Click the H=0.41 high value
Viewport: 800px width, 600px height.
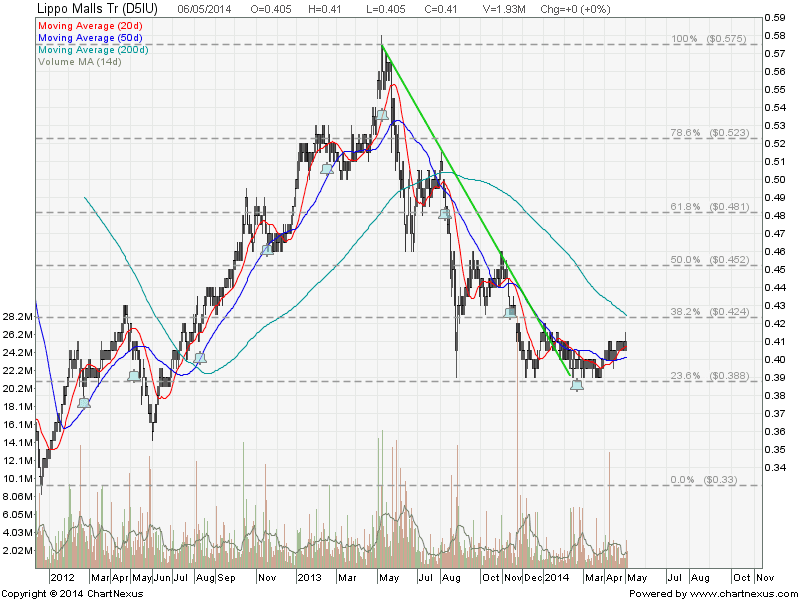click(x=325, y=9)
